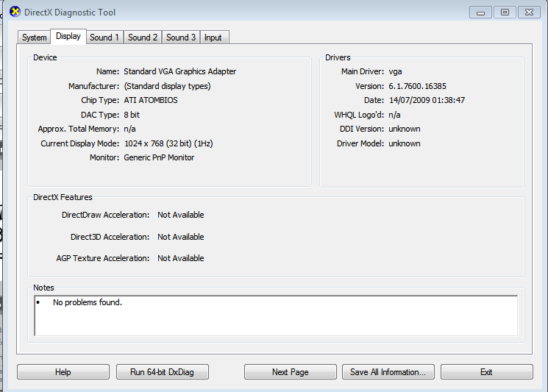Click Save All Information button
The width and height of the screenshot is (548, 392).
pos(388,372)
